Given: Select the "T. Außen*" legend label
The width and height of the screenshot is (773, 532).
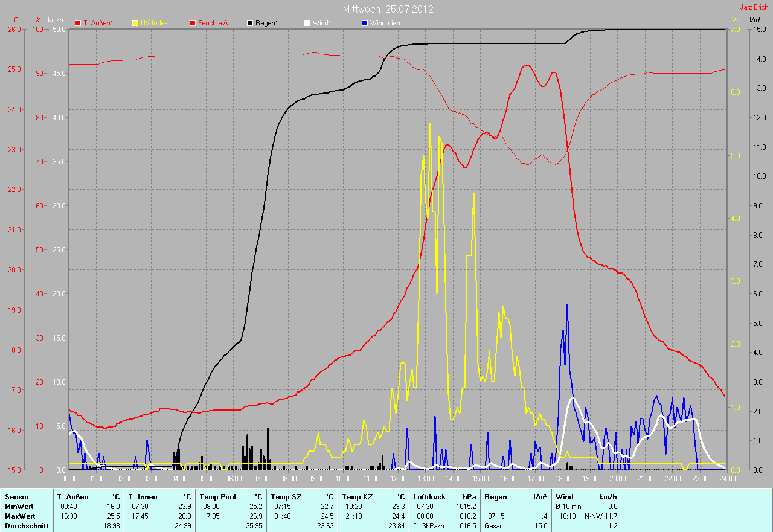Looking at the screenshot, I should tap(98, 23).
